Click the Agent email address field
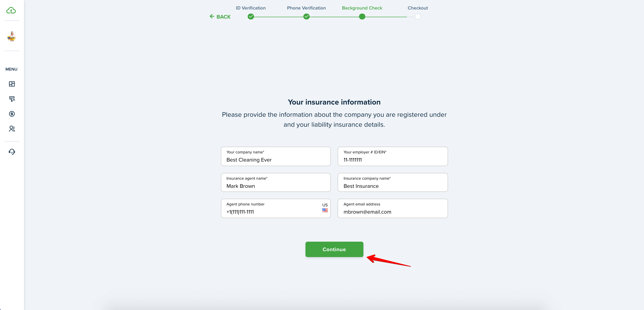The height and width of the screenshot is (310, 644). (393, 208)
